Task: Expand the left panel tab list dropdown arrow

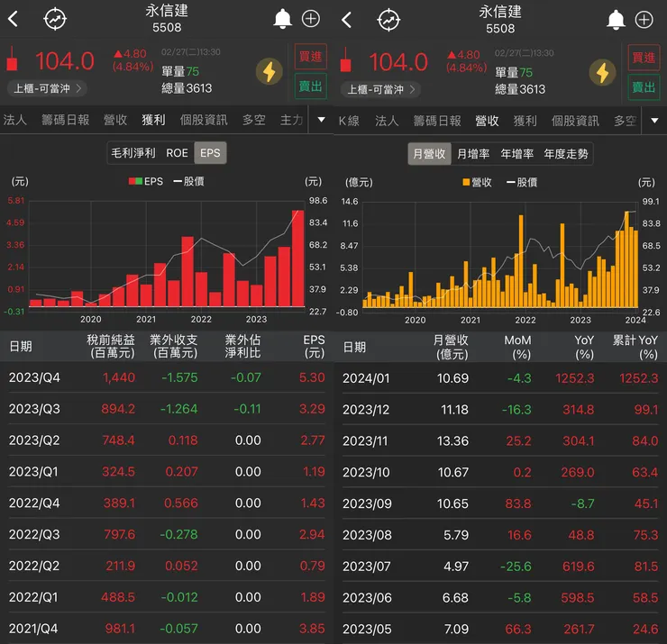Action: [x=322, y=120]
